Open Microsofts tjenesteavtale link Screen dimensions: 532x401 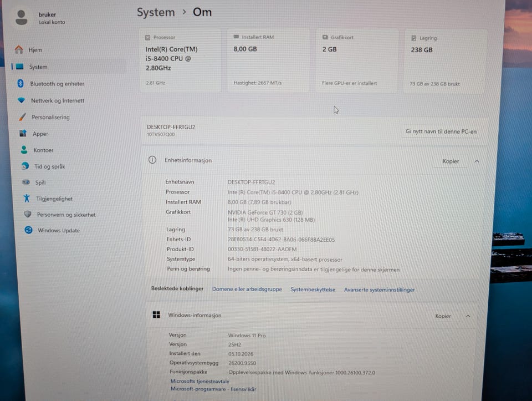pyautogui.click(x=200, y=381)
